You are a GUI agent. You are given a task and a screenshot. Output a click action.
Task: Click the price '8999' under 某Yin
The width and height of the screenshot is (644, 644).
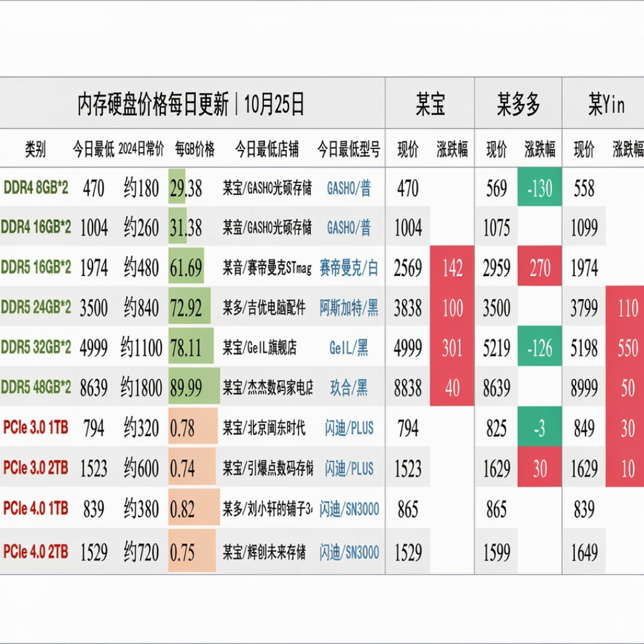click(x=584, y=388)
